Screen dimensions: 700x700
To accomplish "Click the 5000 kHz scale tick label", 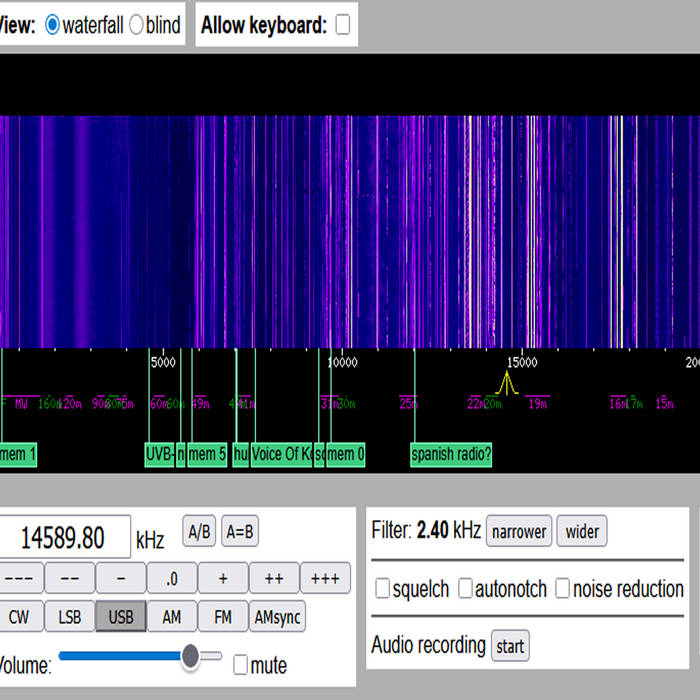I will pos(163,362).
